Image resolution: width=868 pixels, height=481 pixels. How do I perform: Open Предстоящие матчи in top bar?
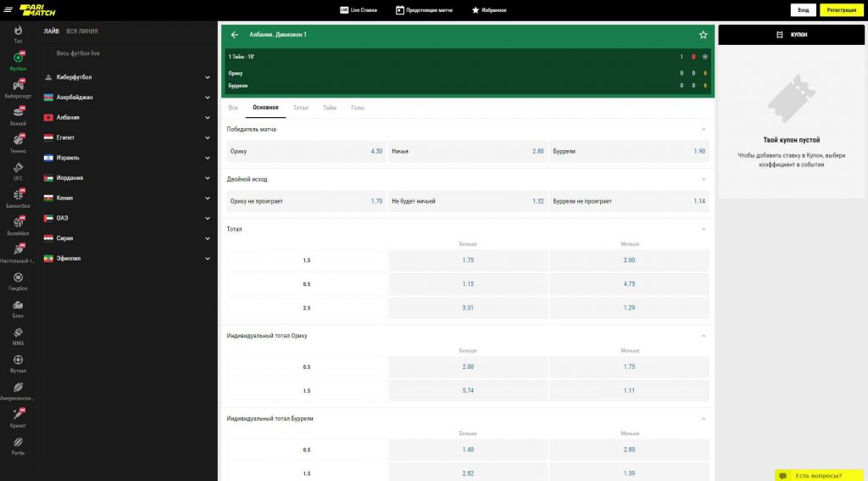[424, 10]
